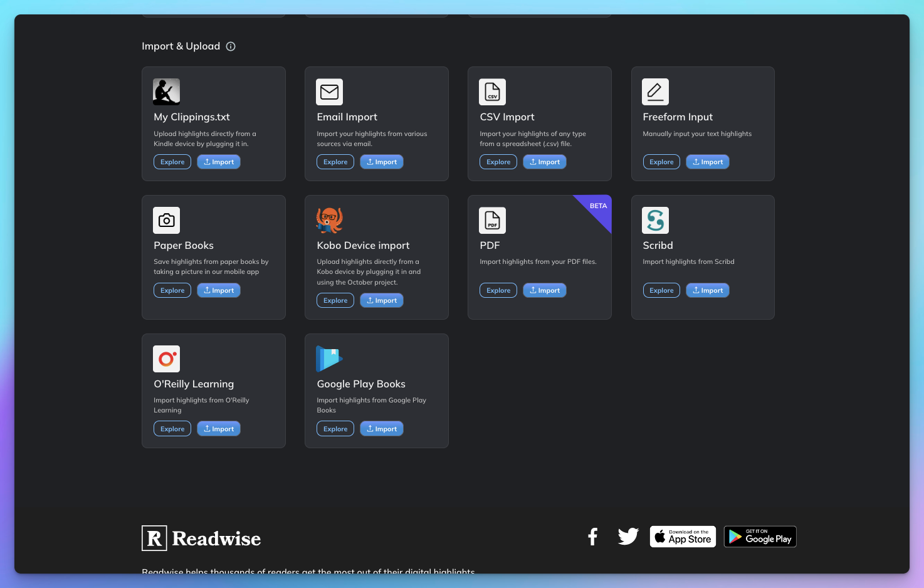The height and width of the screenshot is (588, 924).
Task: Click the CSV file icon
Action: click(492, 92)
